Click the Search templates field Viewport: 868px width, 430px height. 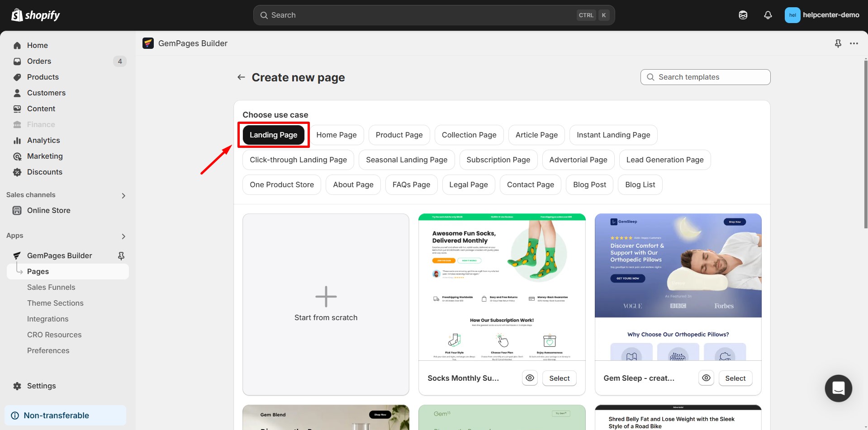coord(705,77)
